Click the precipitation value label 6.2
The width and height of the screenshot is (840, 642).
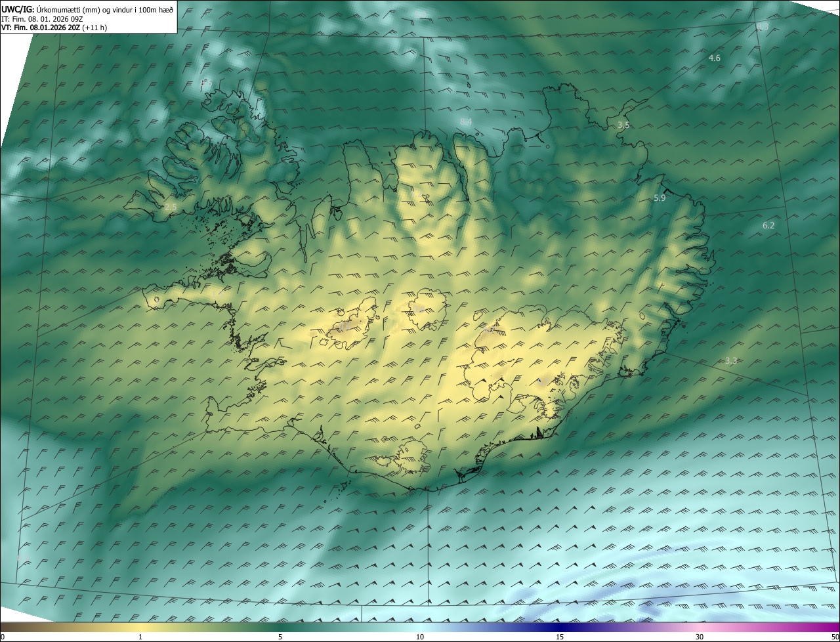[x=768, y=225]
